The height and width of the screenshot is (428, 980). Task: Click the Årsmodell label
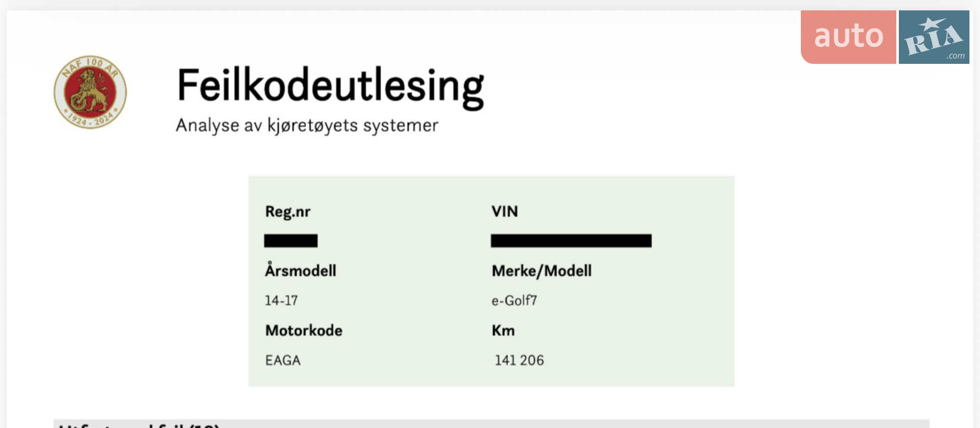pos(301,269)
